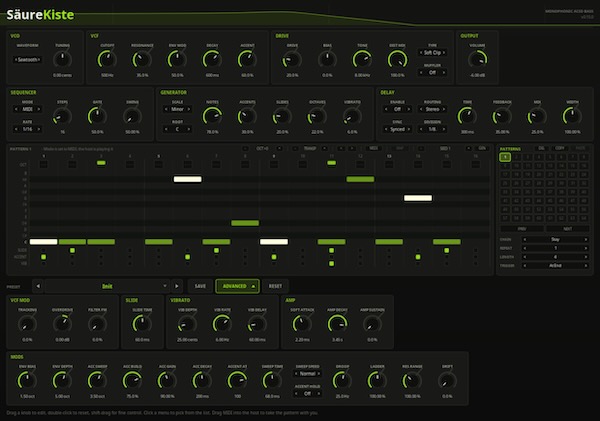The height and width of the screenshot is (421, 600).
Task: Click the RESET button
Action: coord(275,286)
